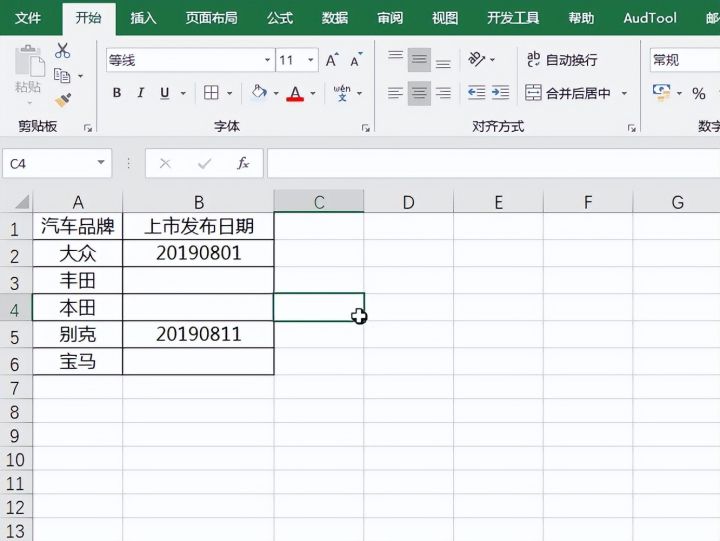Toggle Underline formatting
720x541 pixels.
pos(164,93)
